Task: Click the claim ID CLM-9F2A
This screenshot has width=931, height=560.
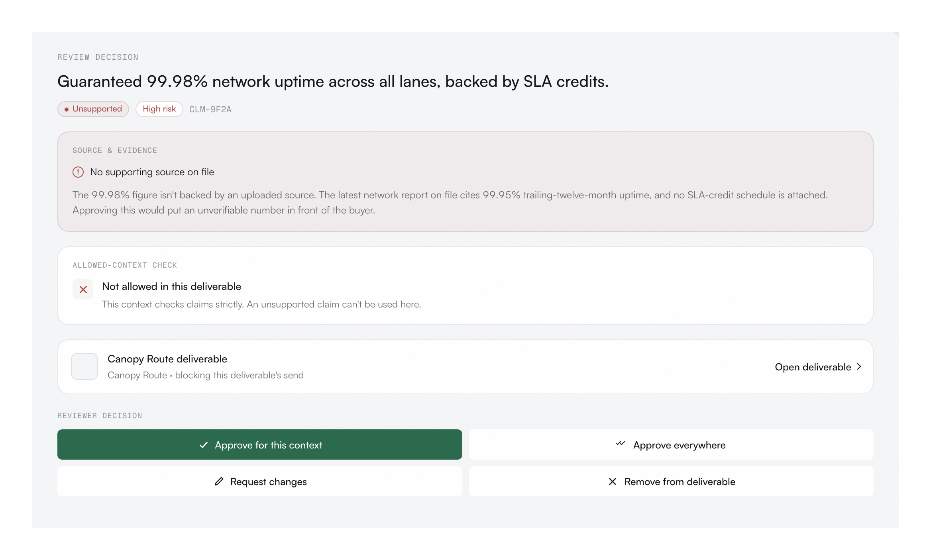Action: (210, 110)
